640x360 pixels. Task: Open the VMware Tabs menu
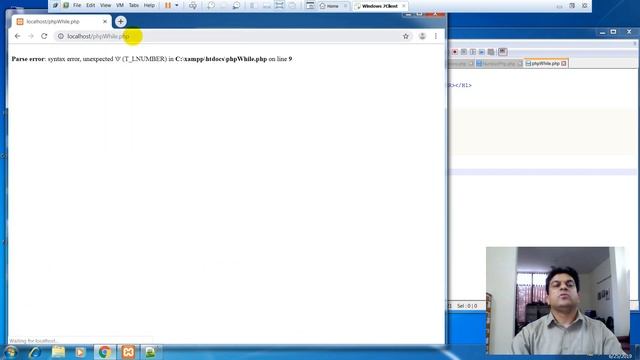[133, 5]
